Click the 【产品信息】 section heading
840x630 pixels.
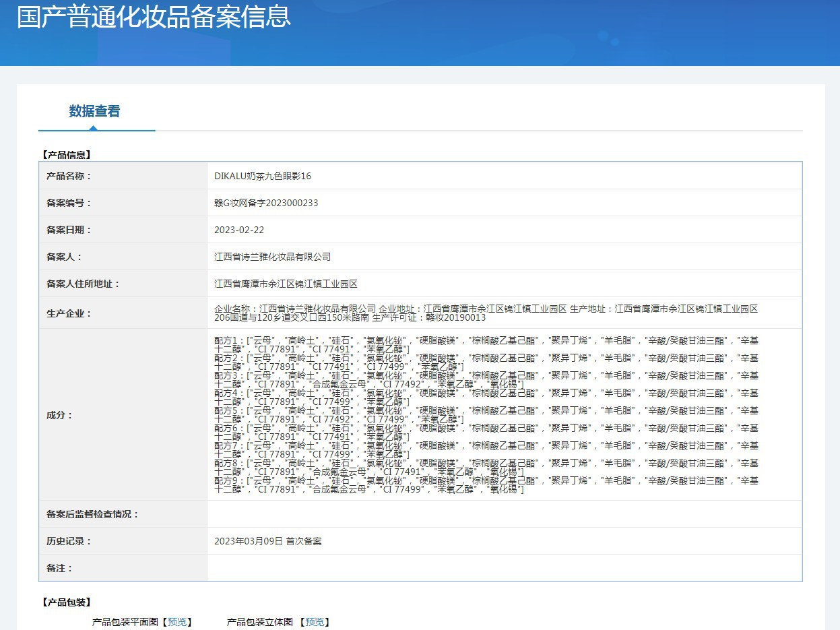66,155
